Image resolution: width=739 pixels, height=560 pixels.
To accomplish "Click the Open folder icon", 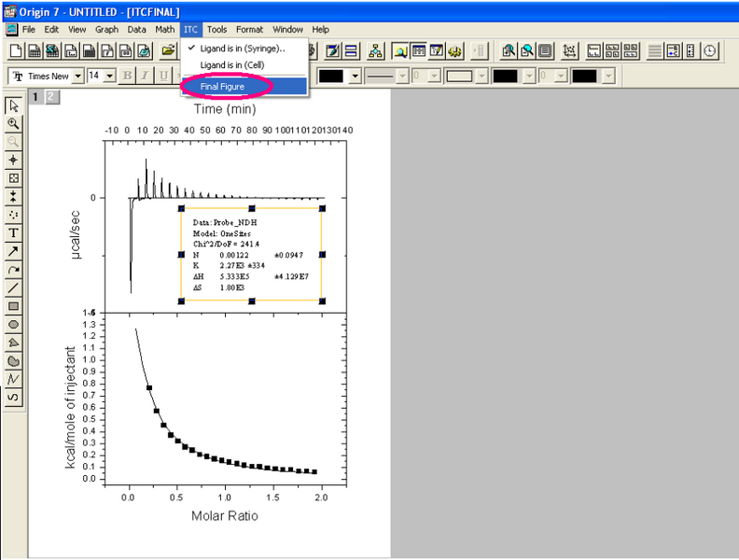I will (x=168, y=51).
